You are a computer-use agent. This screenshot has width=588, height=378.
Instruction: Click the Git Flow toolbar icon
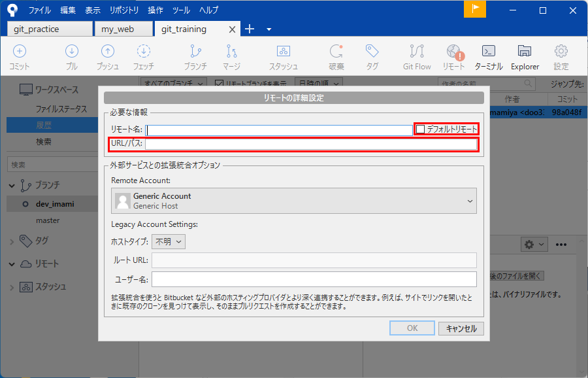pyautogui.click(x=417, y=57)
